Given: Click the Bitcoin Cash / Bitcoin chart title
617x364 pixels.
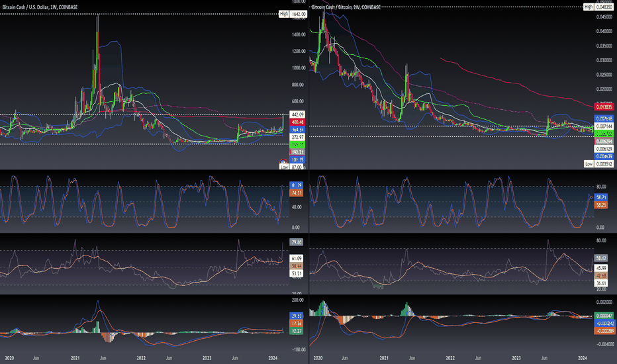Looking at the screenshot, I should [346, 7].
